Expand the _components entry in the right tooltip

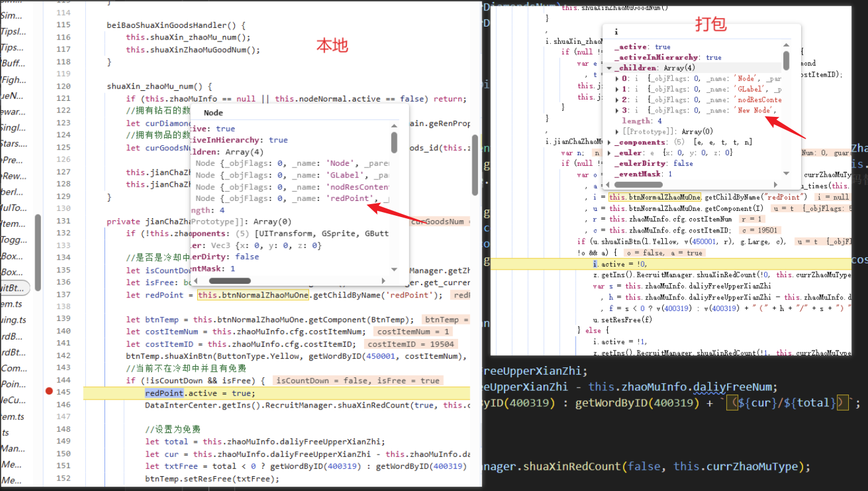coord(610,142)
